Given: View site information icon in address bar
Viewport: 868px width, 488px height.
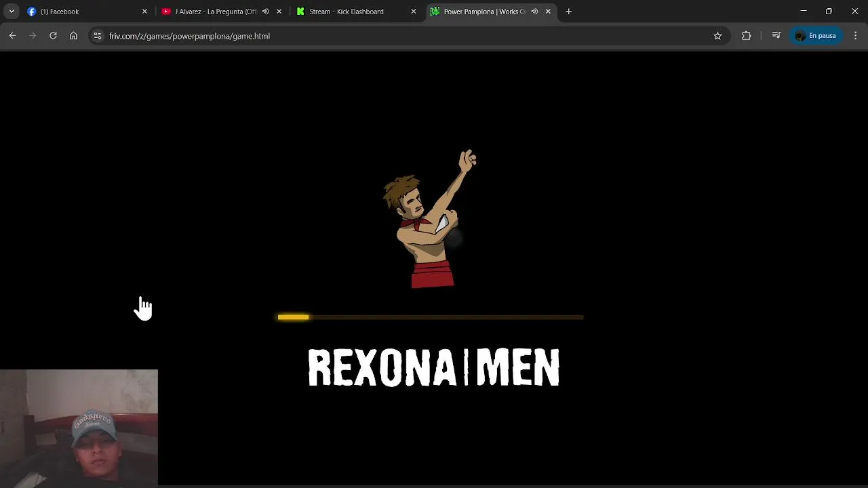Looking at the screenshot, I should pyautogui.click(x=98, y=36).
